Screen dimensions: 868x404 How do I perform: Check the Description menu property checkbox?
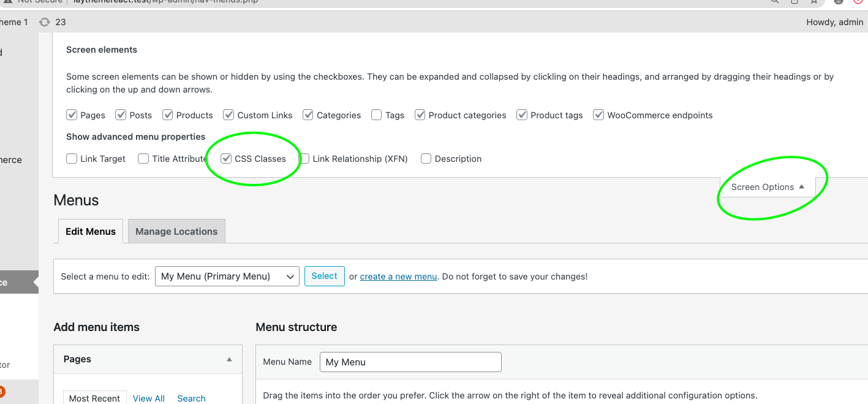426,159
